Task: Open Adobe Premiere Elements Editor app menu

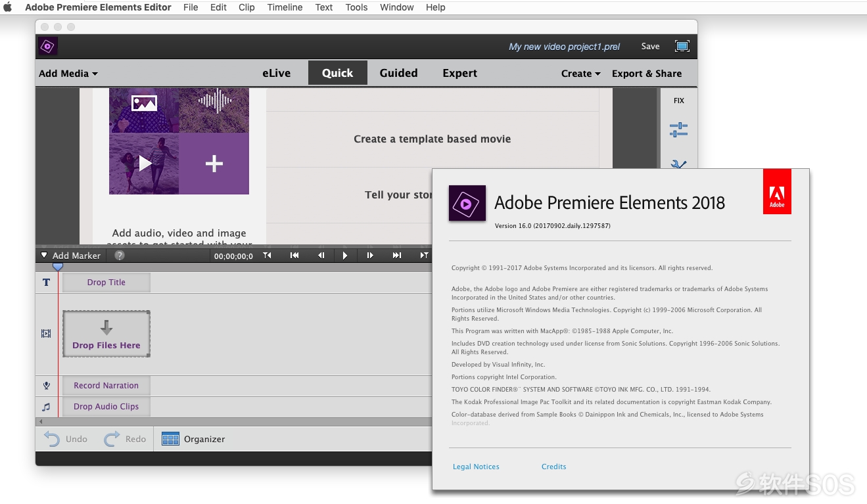Action: (98, 7)
